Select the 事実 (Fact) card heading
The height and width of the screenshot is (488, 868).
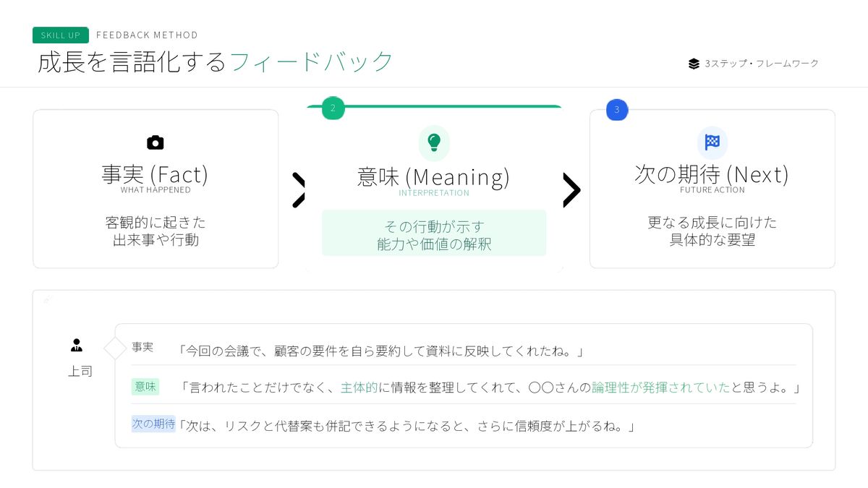pos(155,174)
